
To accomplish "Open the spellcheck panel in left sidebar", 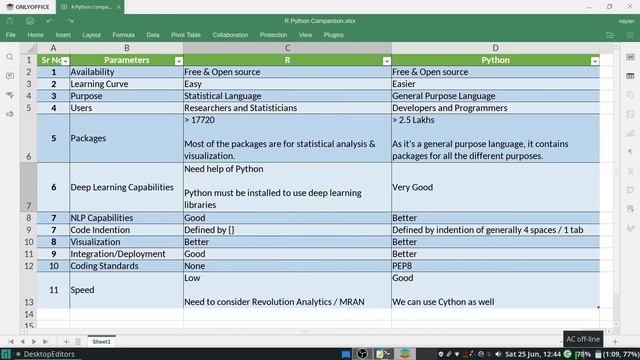I will tap(10, 95).
